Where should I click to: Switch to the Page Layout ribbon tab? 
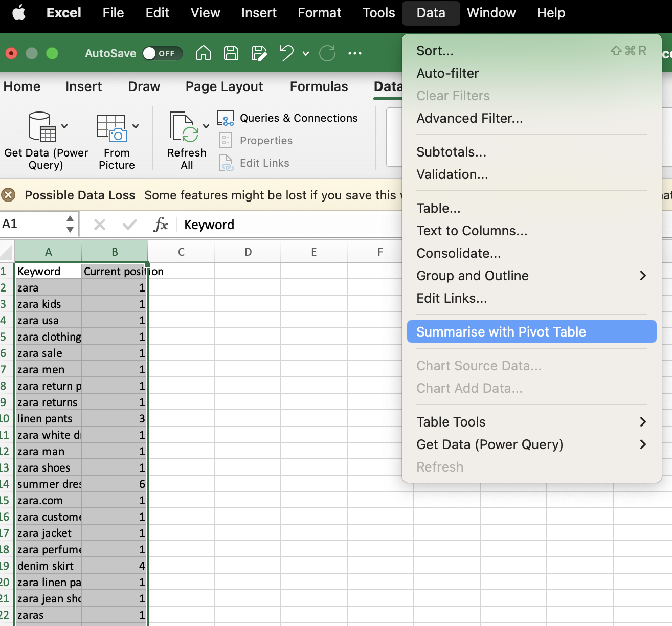coord(225,86)
